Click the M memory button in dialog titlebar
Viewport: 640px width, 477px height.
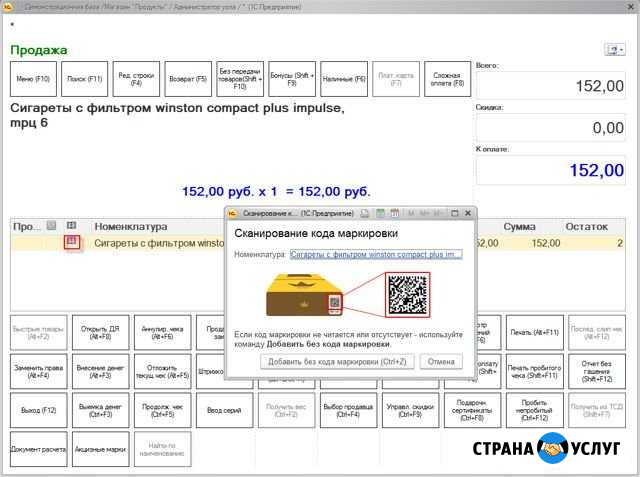click(x=411, y=213)
